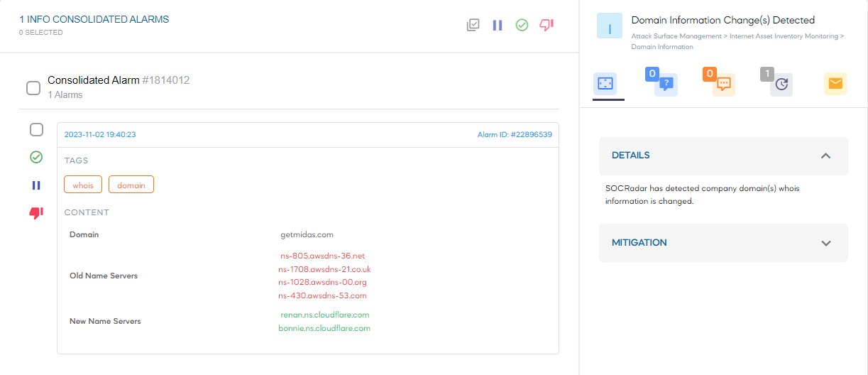
Task: Click the 0 SELECTED status text
Action: [41, 33]
